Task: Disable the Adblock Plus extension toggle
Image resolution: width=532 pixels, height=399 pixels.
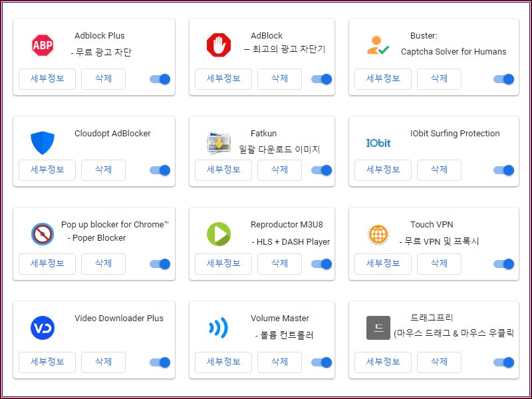Action: (x=160, y=79)
